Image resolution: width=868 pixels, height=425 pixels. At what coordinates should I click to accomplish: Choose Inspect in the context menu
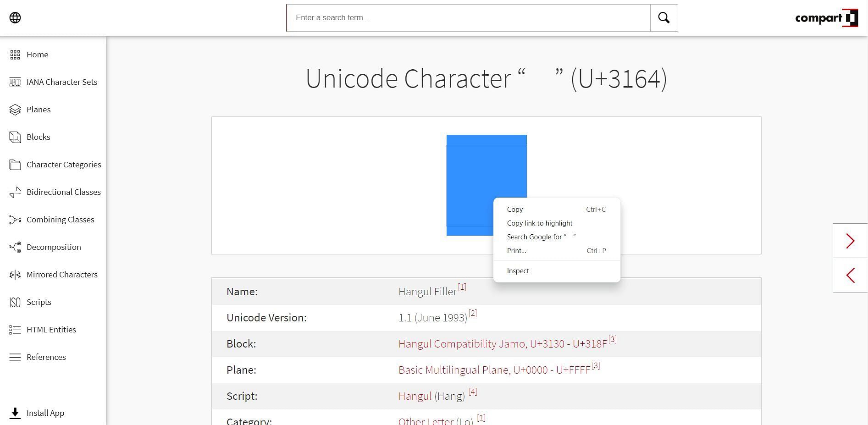[x=518, y=271]
